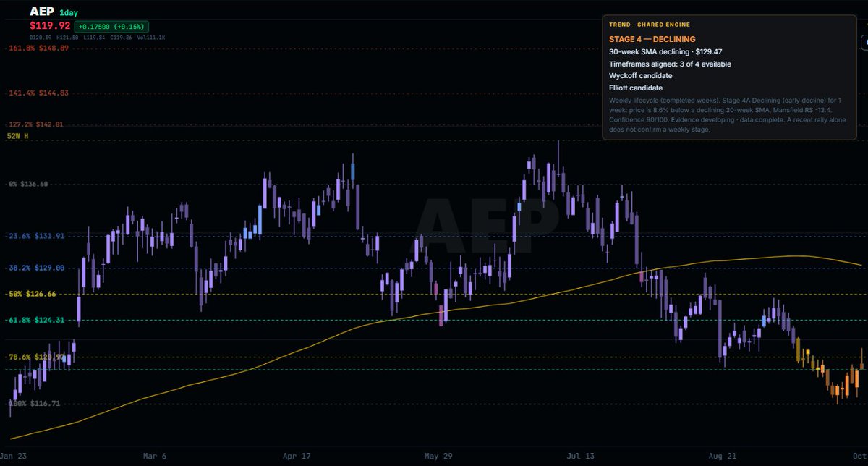Select the 50% $126.66 Fibonacci level label

click(32, 295)
